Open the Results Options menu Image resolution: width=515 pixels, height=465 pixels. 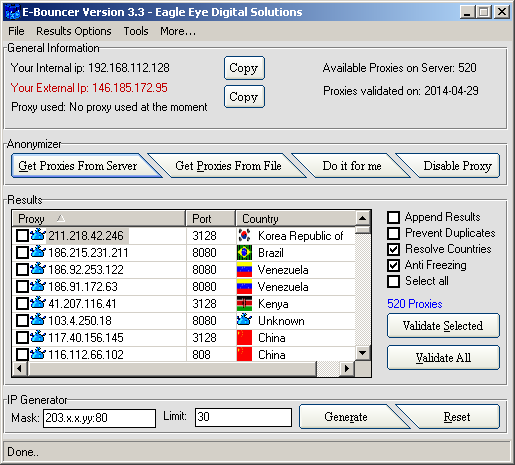[74, 31]
